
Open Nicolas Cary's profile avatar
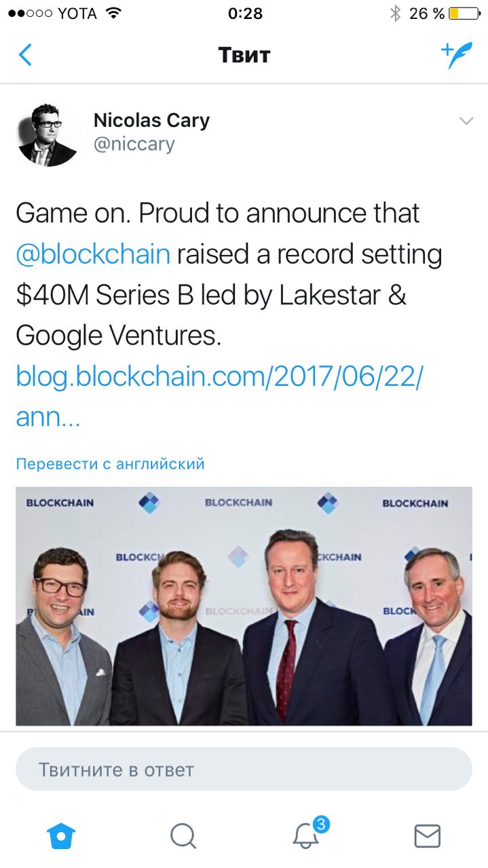(x=48, y=134)
